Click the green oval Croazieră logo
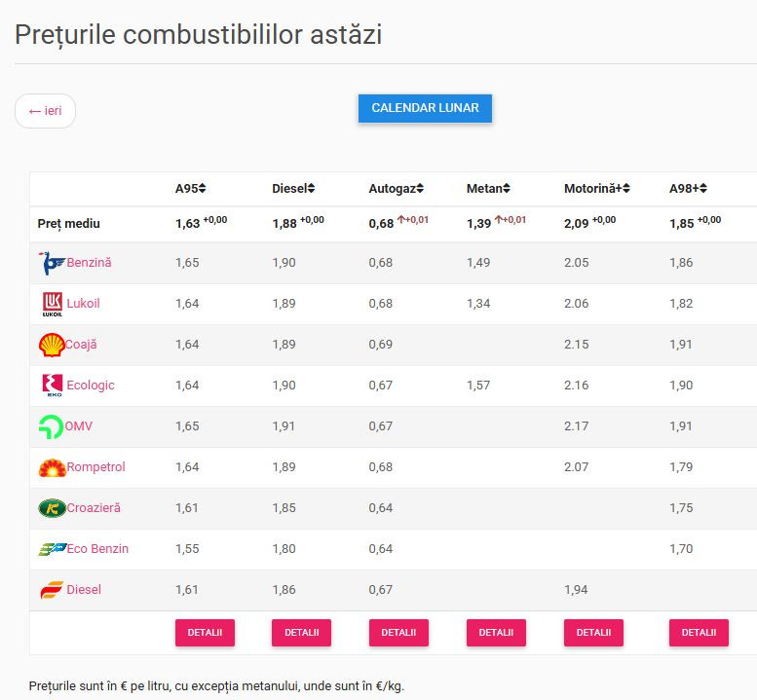 click(x=53, y=508)
